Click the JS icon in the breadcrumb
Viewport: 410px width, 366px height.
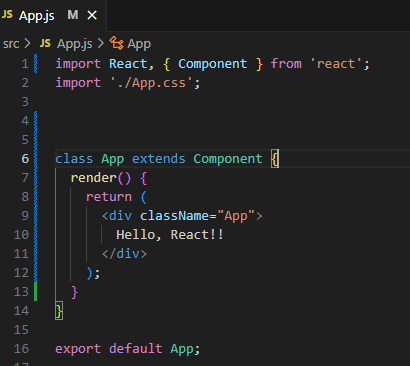tap(45, 43)
